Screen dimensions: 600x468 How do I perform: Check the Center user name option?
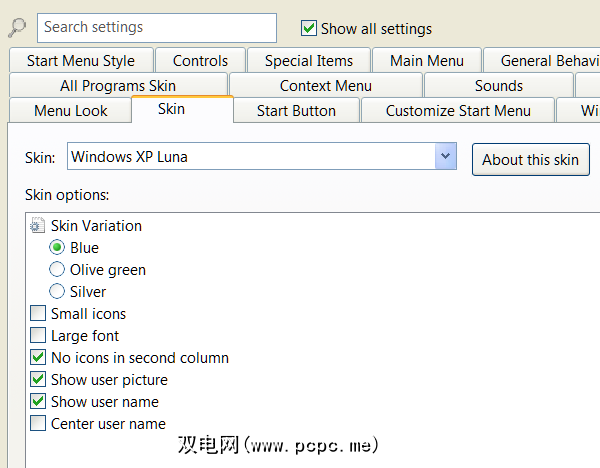point(38,424)
